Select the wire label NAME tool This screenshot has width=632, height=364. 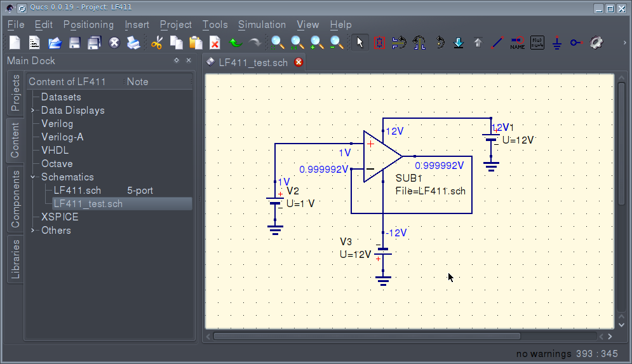tap(517, 43)
